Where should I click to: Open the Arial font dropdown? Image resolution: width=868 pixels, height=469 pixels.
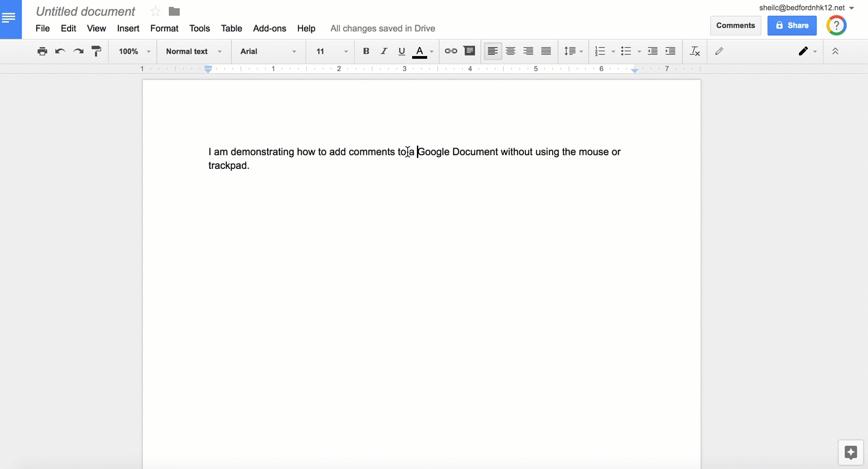(268, 51)
